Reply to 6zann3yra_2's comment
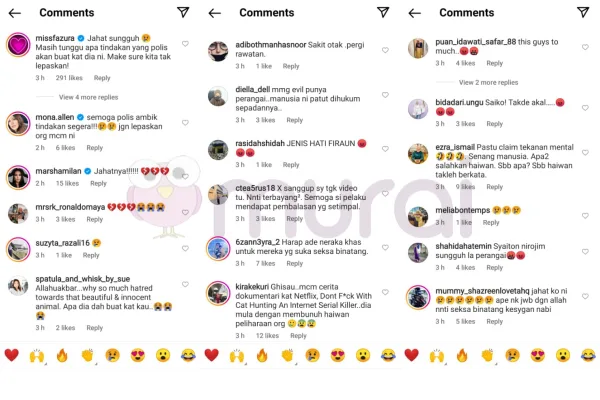The image size is (600, 400). point(295,263)
